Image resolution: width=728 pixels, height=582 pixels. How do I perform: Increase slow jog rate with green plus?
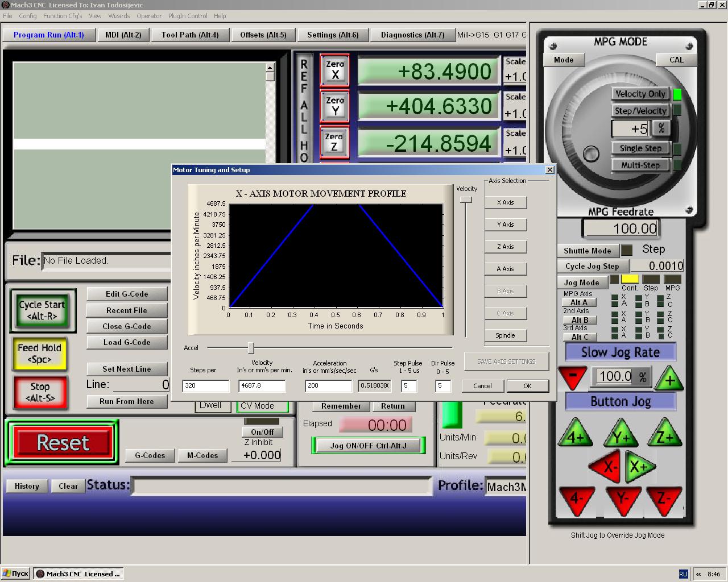(669, 379)
